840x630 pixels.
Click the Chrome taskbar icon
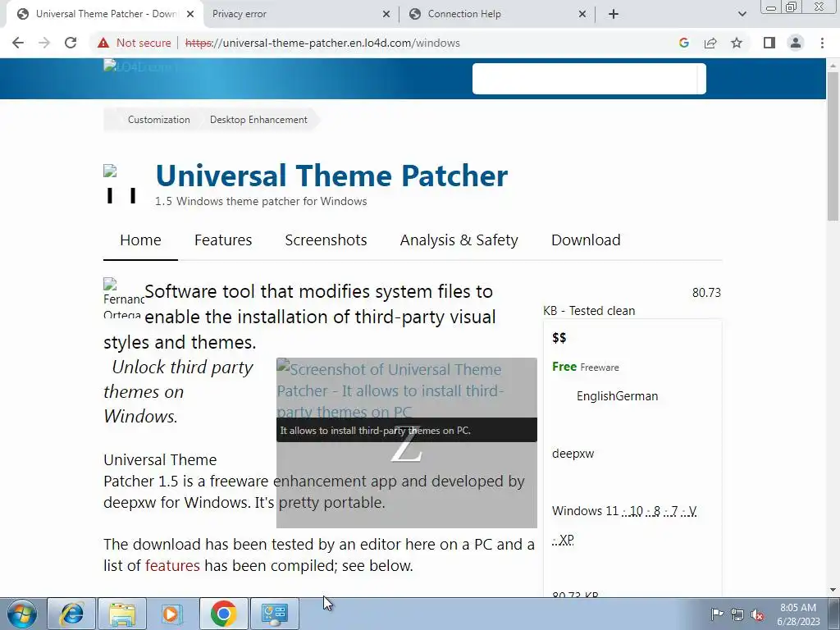[223, 614]
